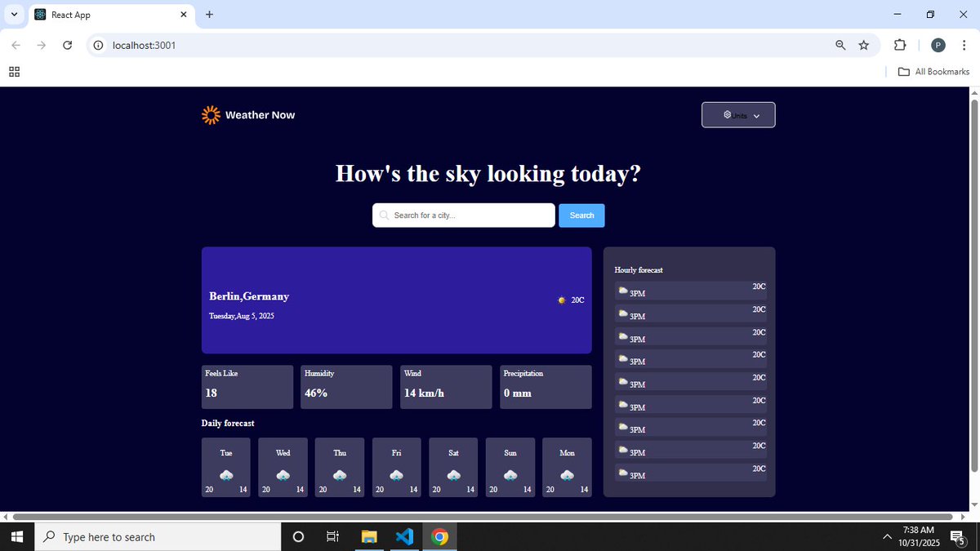This screenshot has width=980, height=551.
Task: Click the 'Daily forecast' heading
Action: [228, 423]
